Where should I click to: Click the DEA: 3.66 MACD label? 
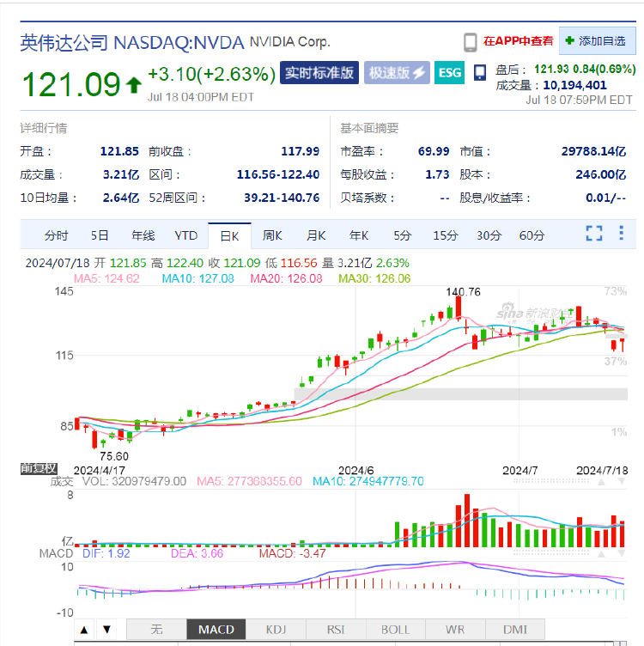197,553
